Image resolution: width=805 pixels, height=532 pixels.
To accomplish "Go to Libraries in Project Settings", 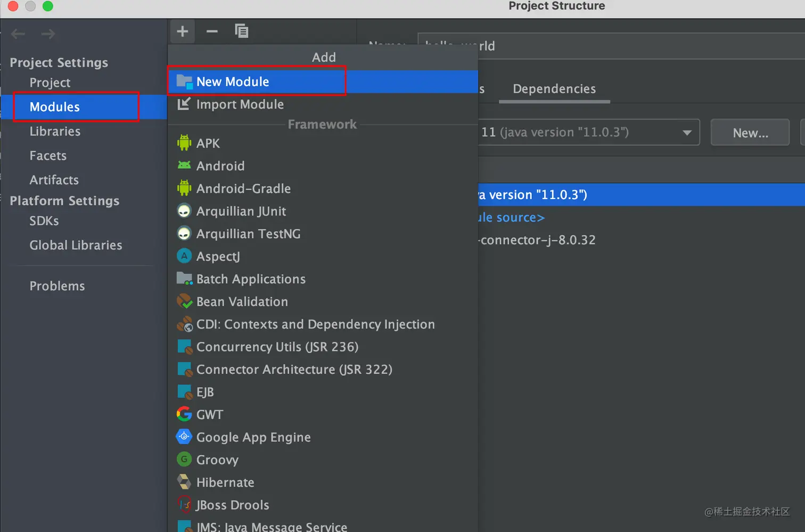I will [55, 132].
